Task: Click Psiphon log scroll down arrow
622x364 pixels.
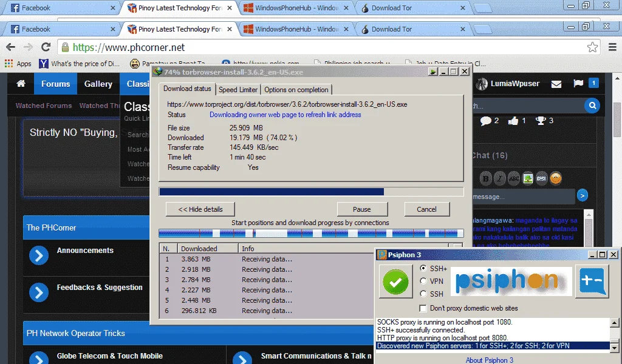Action: click(615, 348)
